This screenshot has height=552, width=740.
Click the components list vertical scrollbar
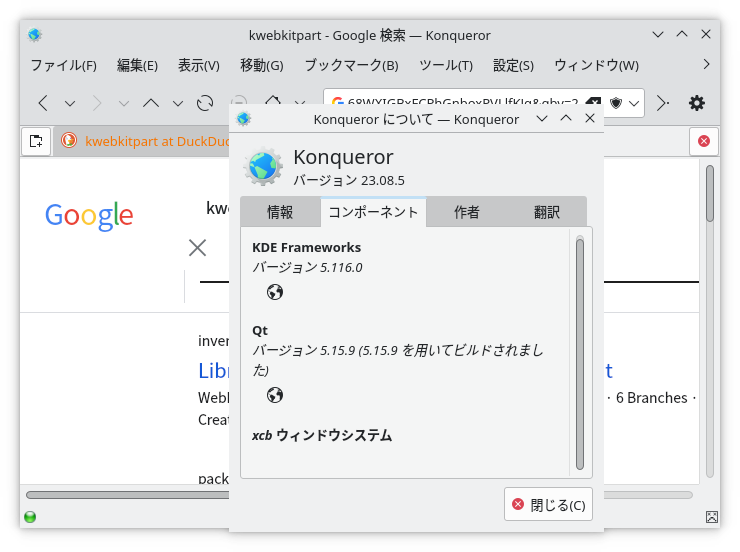pos(579,350)
